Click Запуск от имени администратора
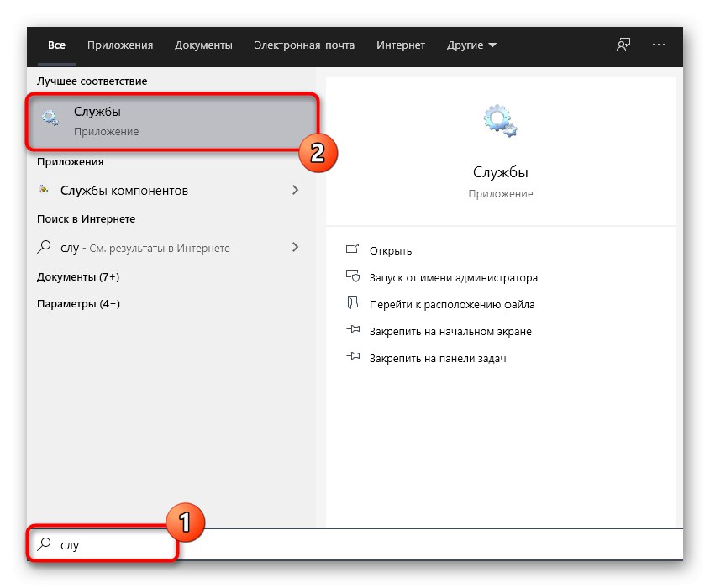Image resolution: width=710 pixels, height=588 pixels. tap(453, 277)
